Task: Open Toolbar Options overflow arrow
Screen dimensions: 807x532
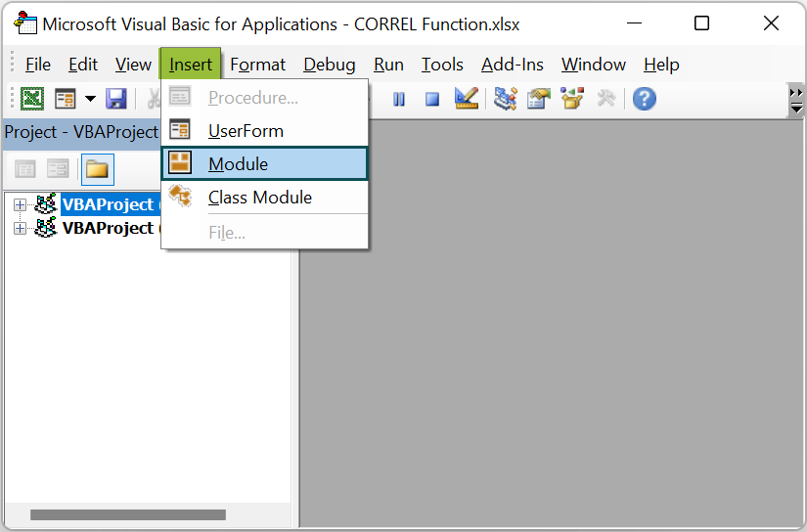Action: pos(795,101)
